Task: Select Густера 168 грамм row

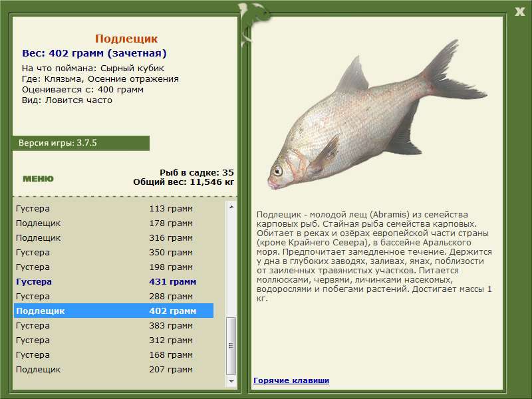Action: click(114, 354)
